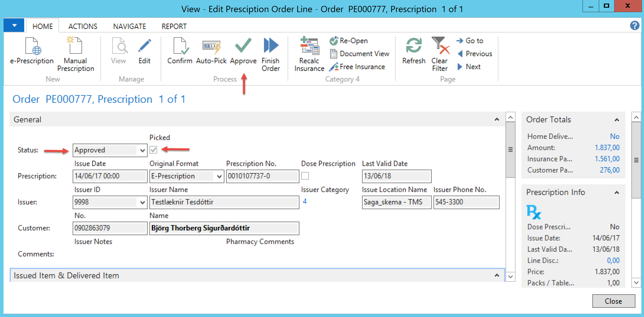644x317 pixels.
Task: Click Finish Order in the ribbon
Action: tap(270, 46)
